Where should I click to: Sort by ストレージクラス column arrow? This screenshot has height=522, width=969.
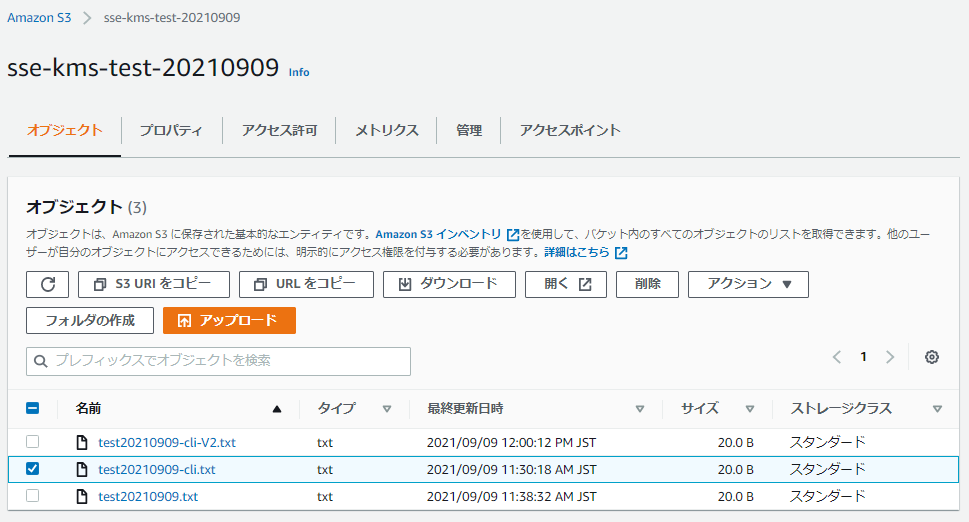tap(937, 409)
